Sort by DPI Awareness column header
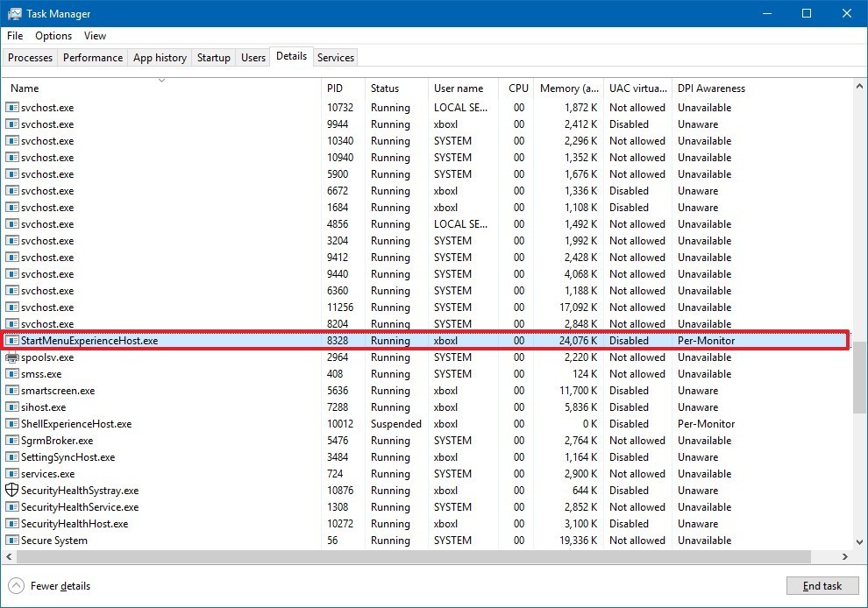 711,88
